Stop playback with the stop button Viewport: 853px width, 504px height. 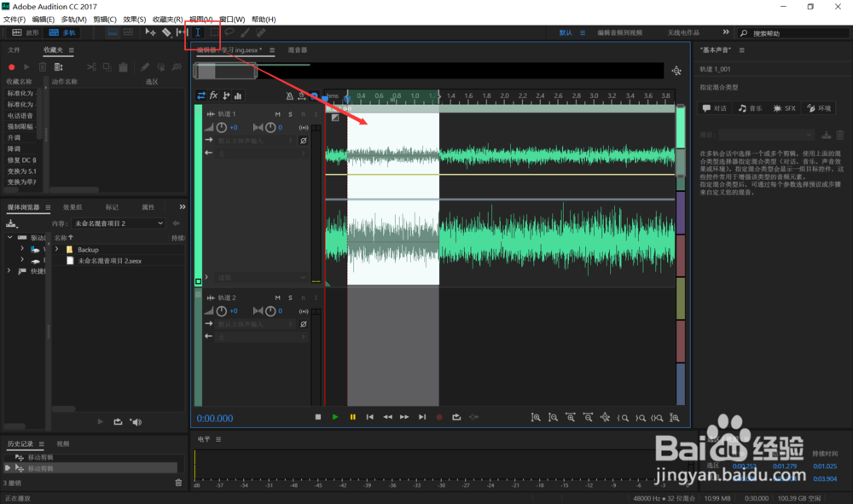318,417
